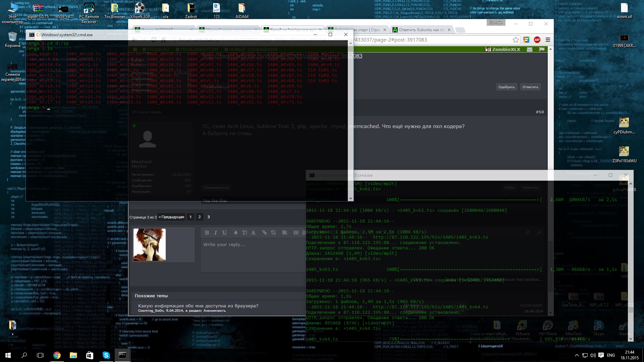Open related thread about browser information
Viewport: 644px width, 362px height.
coord(198,306)
